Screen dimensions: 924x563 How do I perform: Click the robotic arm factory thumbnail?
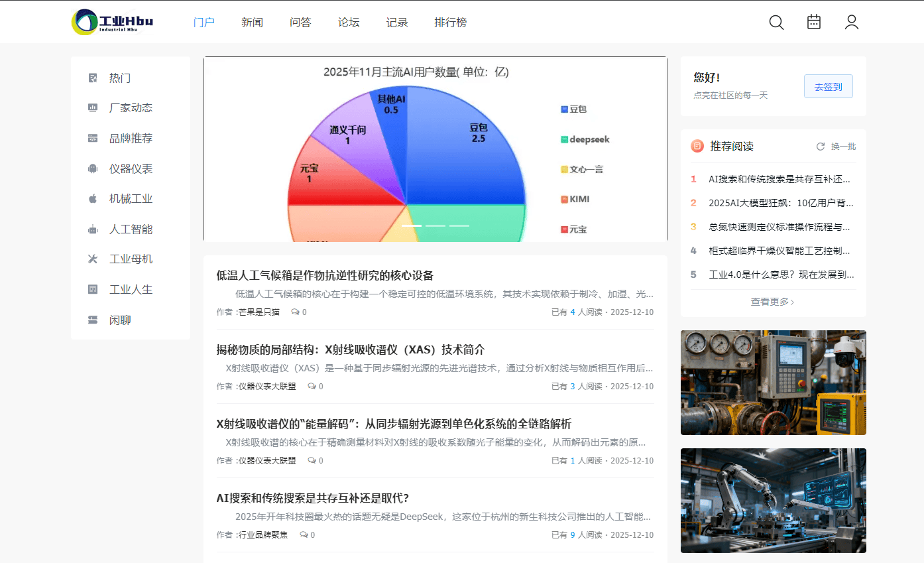click(773, 501)
